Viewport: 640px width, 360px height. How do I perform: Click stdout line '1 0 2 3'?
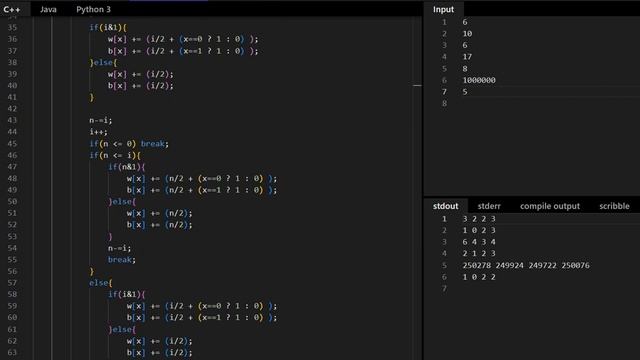click(479, 230)
